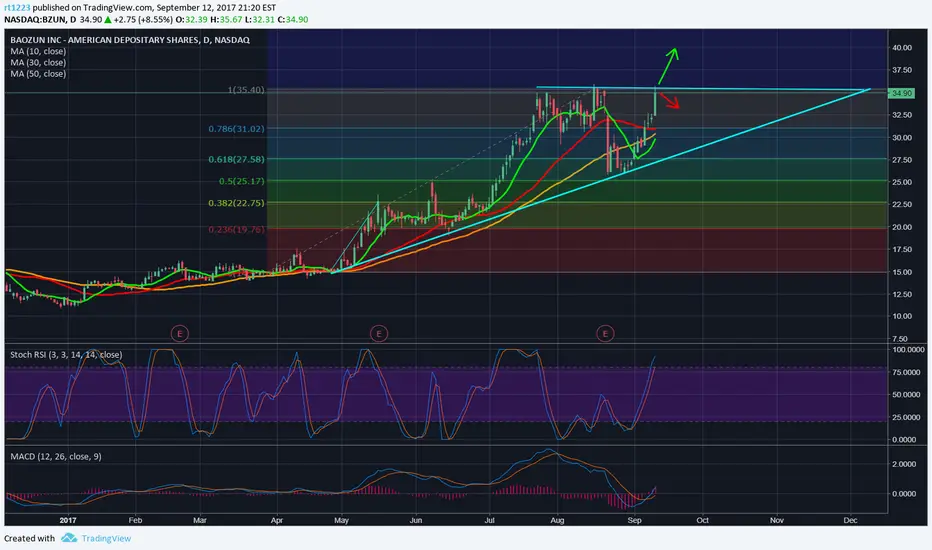Screen dimensions: 932x550
Task: Click the Sep label on the time axis
Action: pos(634,520)
